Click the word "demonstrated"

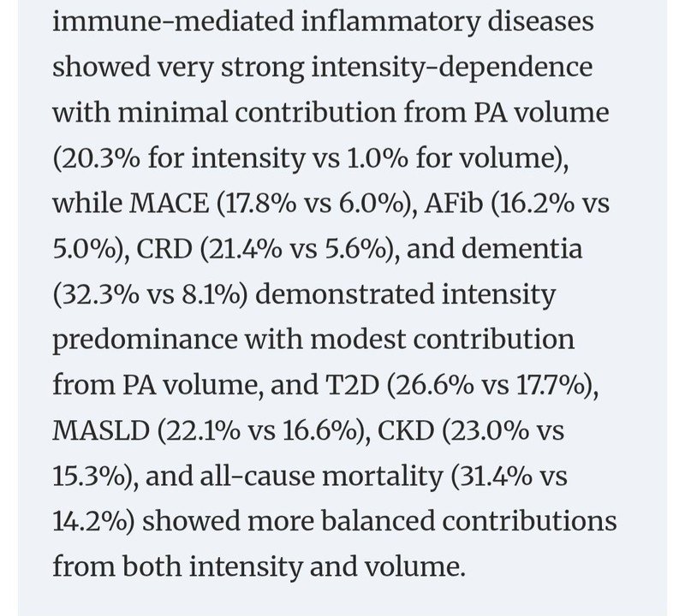click(345, 293)
